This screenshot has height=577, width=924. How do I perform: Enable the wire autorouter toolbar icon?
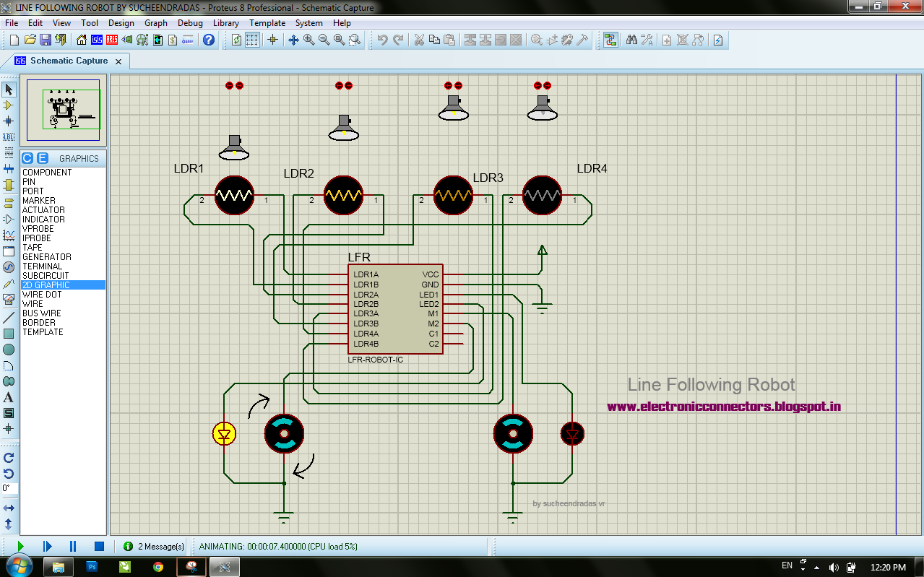tap(610, 40)
